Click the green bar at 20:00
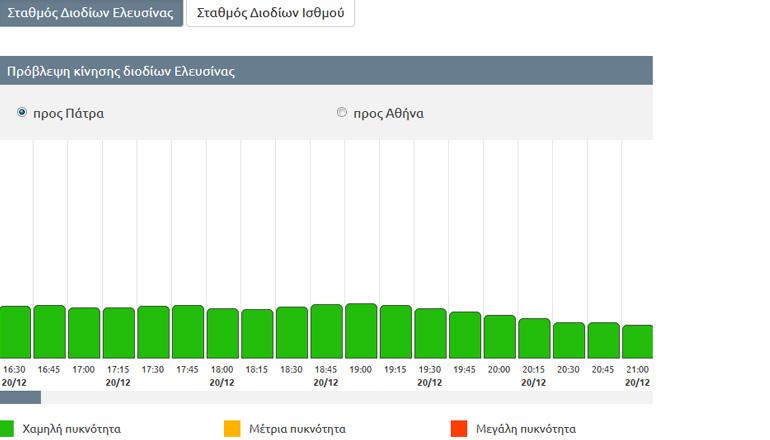The width and height of the screenshot is (770, 440). click(499, 337)
